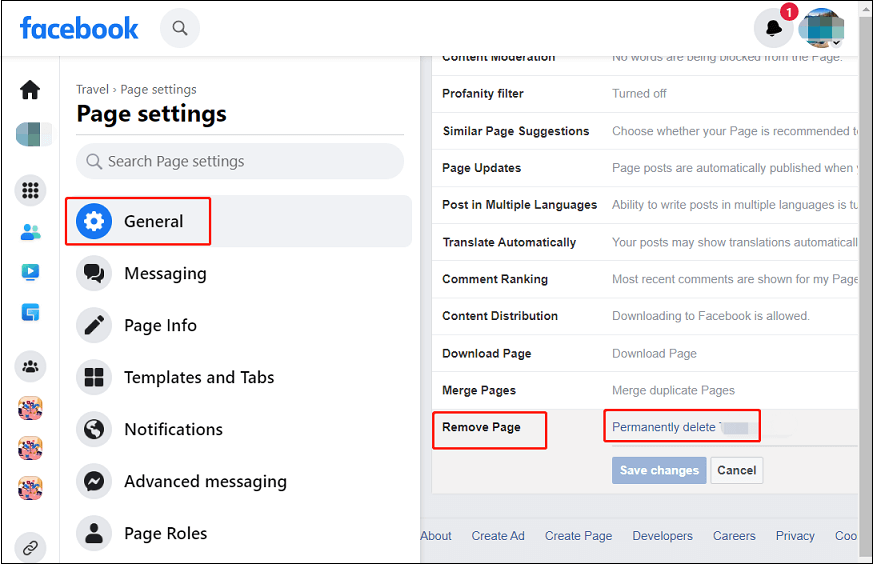Open the notifications bell icon
This screenshot has height=564, width=873.
click(x=774, y=29)
